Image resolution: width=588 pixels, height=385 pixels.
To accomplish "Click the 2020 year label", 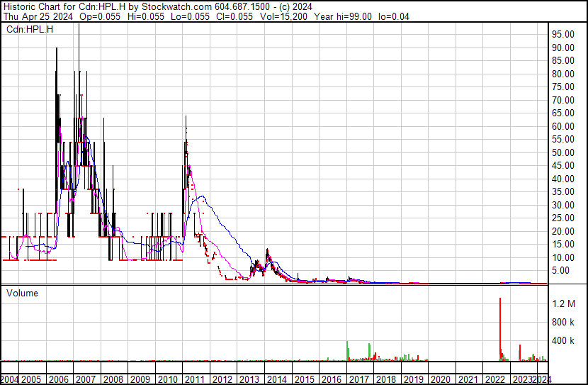I will coord(441,379).
